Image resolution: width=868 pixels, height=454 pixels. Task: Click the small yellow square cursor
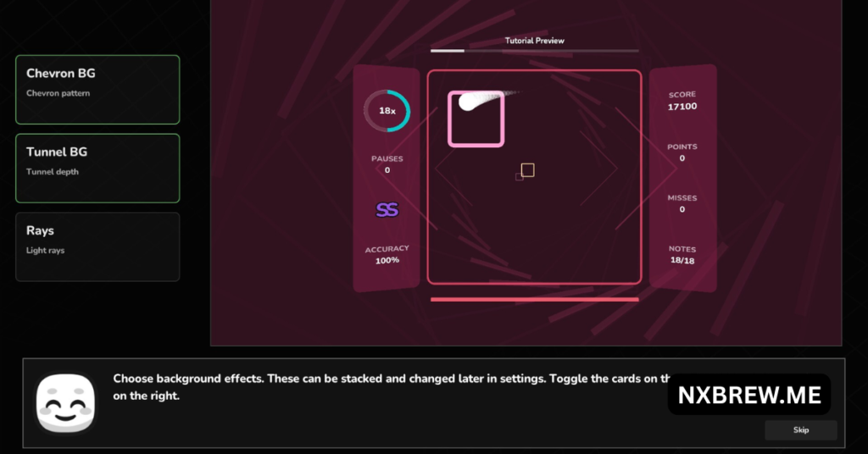point(527,170)
